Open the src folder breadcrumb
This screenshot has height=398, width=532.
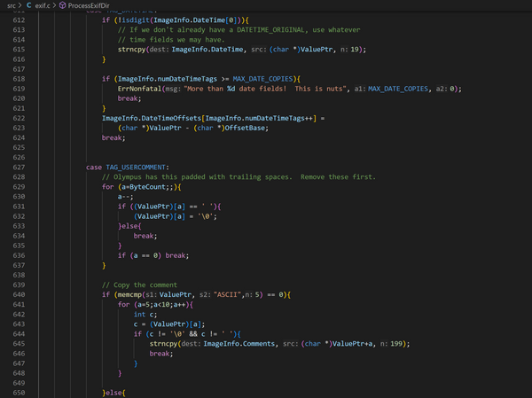pos(10,6)
